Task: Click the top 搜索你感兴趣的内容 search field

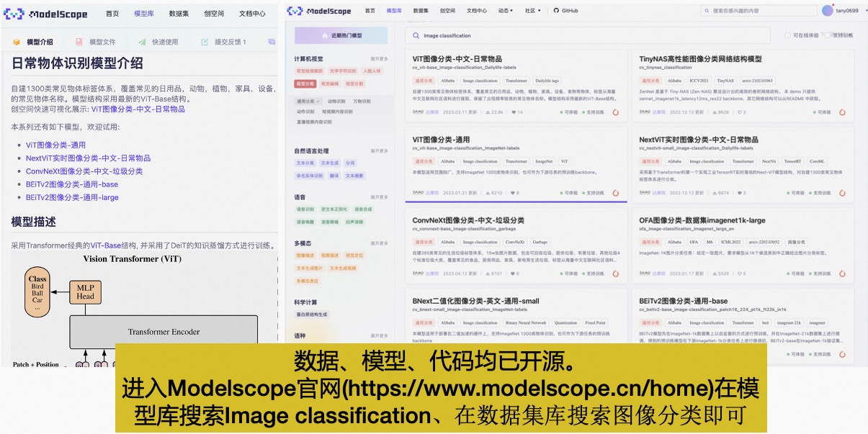Action: tap(759, 12)
